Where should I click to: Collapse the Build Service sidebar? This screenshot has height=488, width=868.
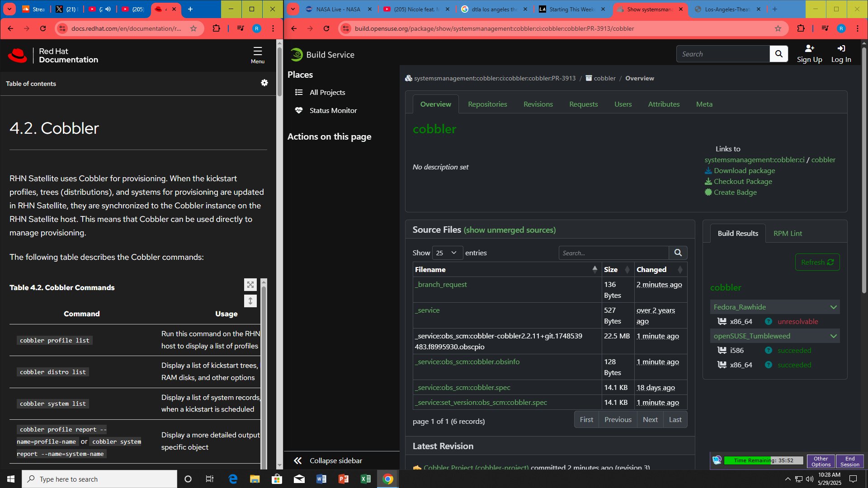click(329, 460)
